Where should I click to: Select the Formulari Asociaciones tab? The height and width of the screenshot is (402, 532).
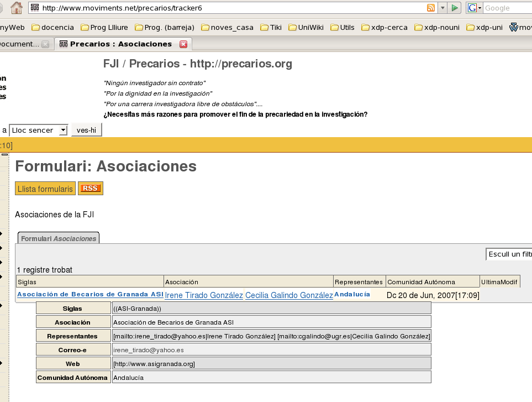(x=59, y=238)
